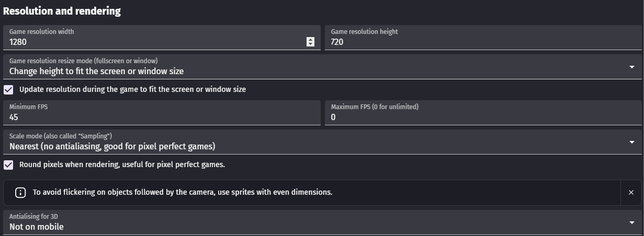This screenshot has height=236, width=644.
Task: Dismiss the flickering tip with the X
Action: [x=631, y=193]
